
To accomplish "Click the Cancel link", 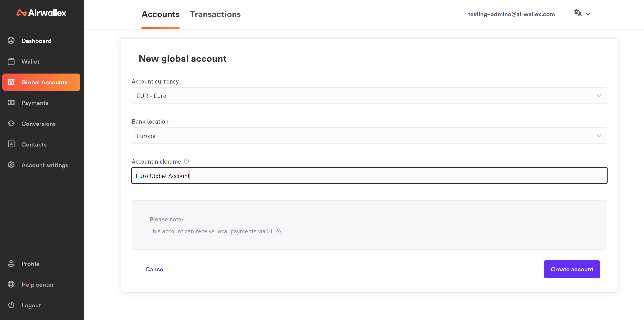I will coord(155,269).
